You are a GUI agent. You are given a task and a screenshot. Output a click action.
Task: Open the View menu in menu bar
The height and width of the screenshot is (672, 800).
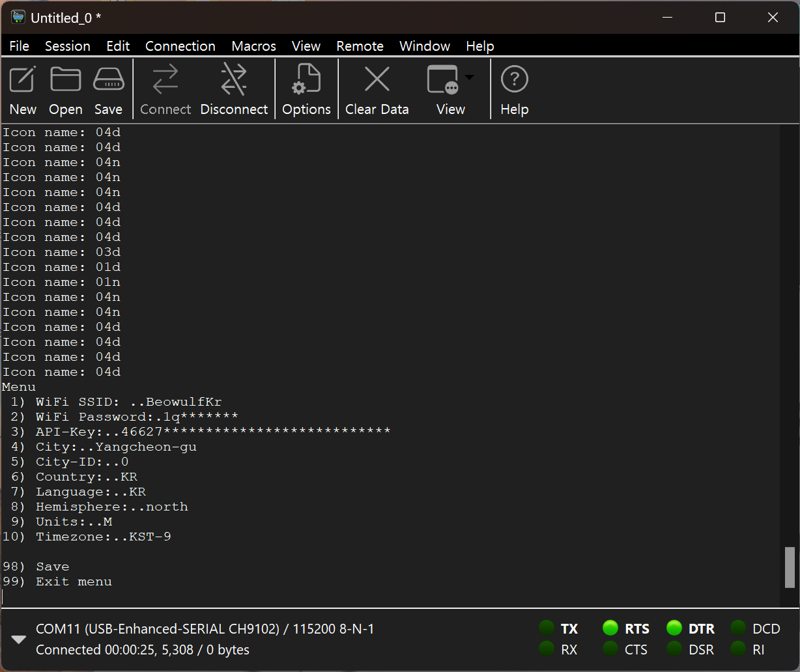[306, 46]
